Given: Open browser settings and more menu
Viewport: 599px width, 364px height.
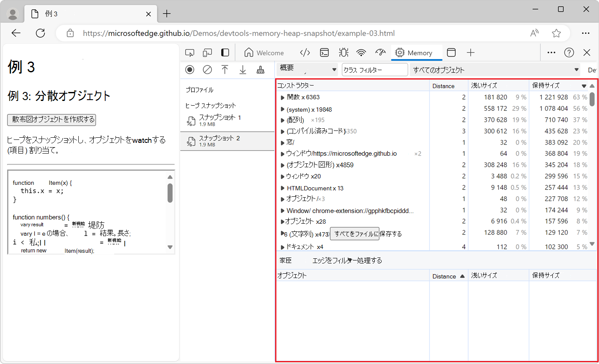Looking at the screenshot, I should click(586, 33).
